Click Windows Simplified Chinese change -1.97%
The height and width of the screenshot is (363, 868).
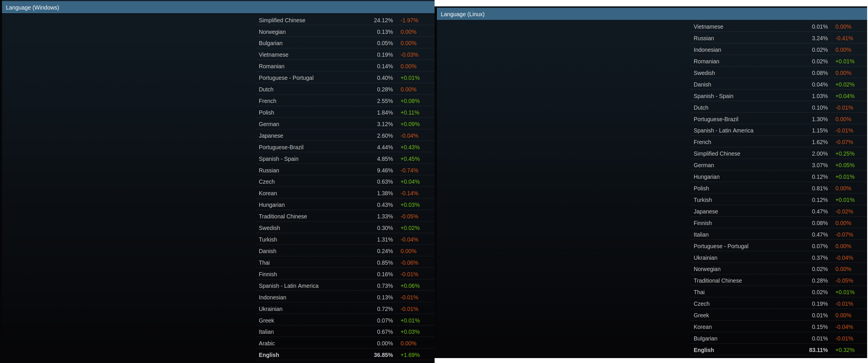pyautogui.click(x=409, y=20)
